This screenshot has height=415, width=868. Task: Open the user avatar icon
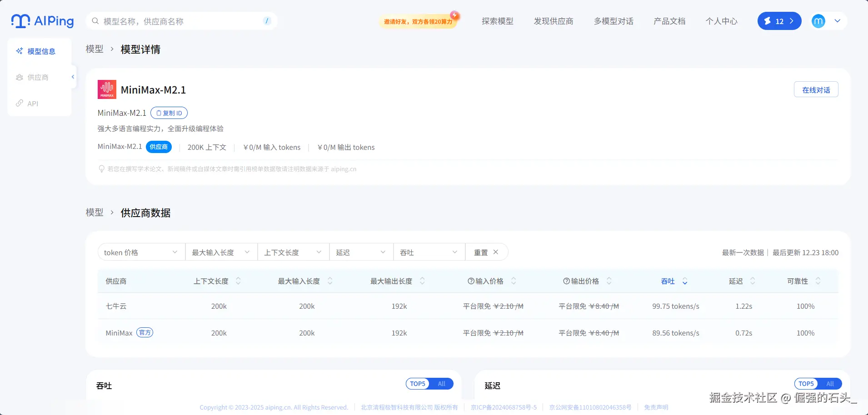[x=818, y=21]
